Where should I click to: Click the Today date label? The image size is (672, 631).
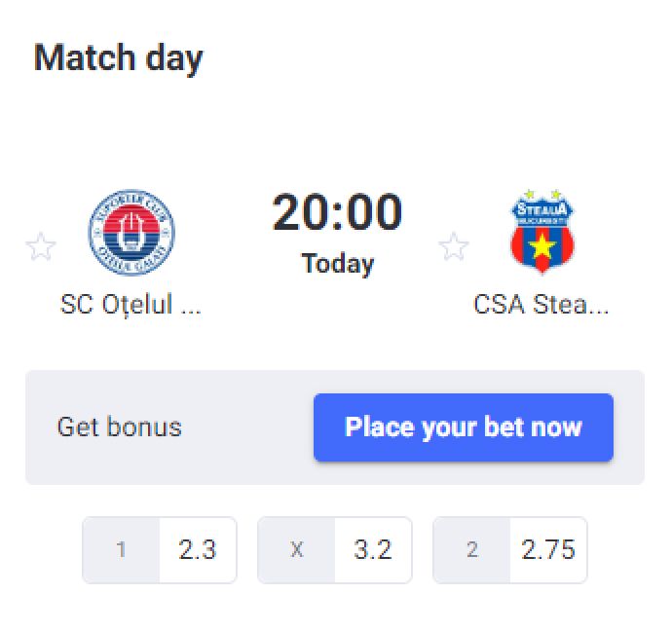(338, 264)
